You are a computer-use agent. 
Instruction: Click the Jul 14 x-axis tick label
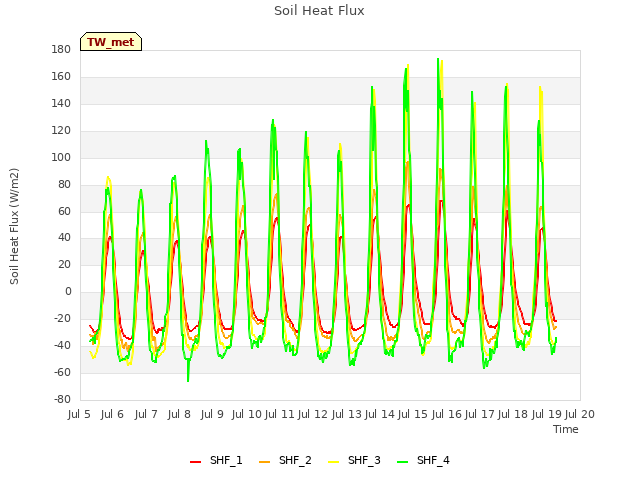click(380, 414)
